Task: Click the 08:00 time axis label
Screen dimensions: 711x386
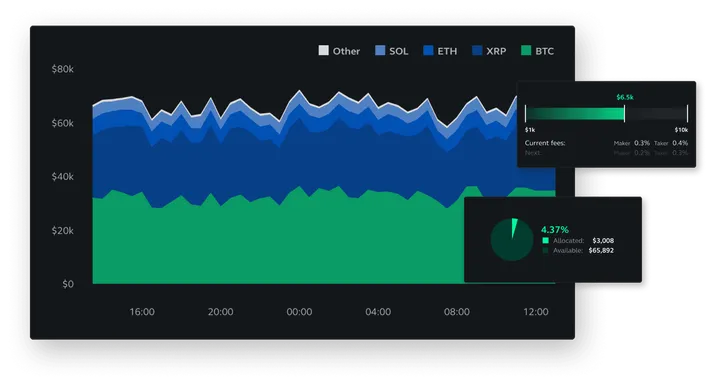Action: (457, 312)
